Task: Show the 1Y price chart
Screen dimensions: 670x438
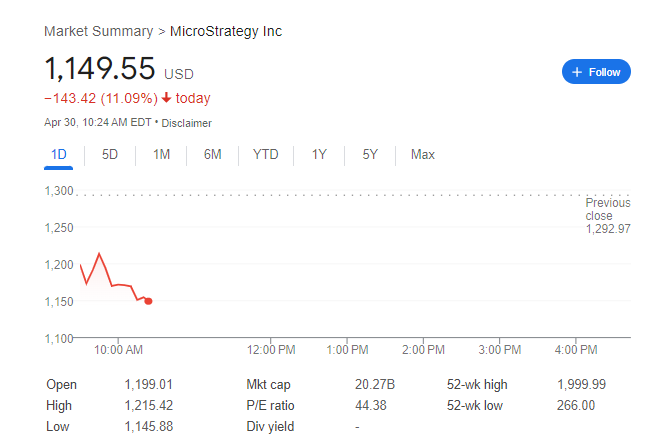Action: coord(319,155)
